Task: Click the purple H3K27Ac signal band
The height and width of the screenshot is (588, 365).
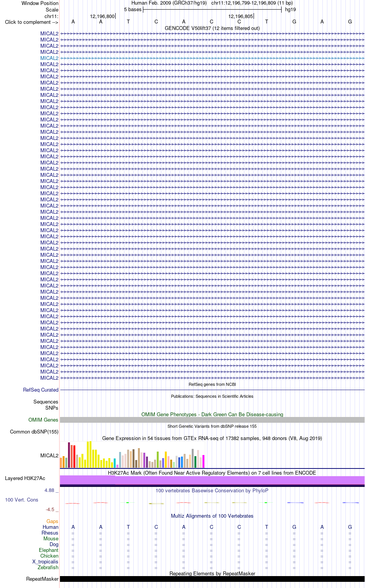Action: [x=212, y=480]
